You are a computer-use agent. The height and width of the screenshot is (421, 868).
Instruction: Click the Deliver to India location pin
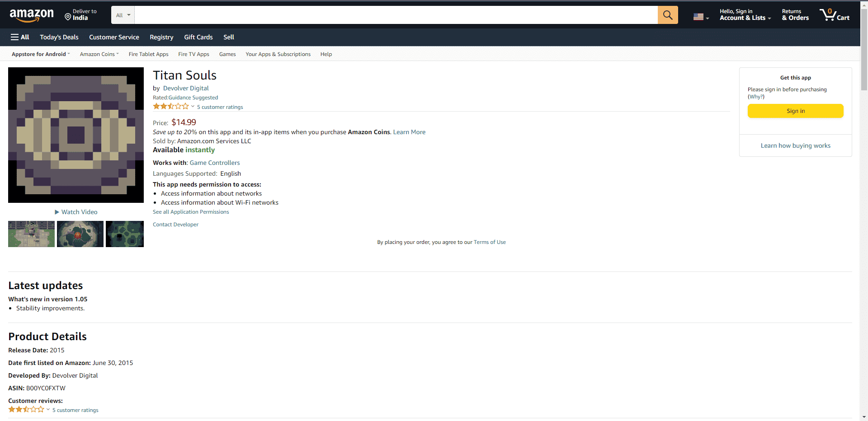click(68, 17)
